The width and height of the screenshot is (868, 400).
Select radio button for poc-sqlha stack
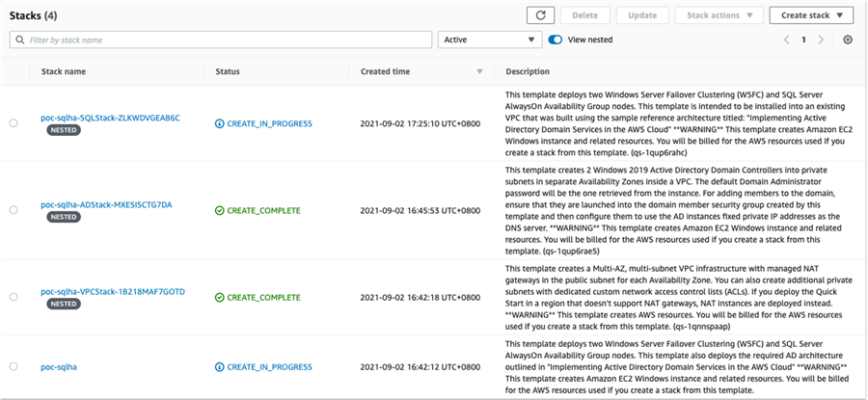[14, 367]
